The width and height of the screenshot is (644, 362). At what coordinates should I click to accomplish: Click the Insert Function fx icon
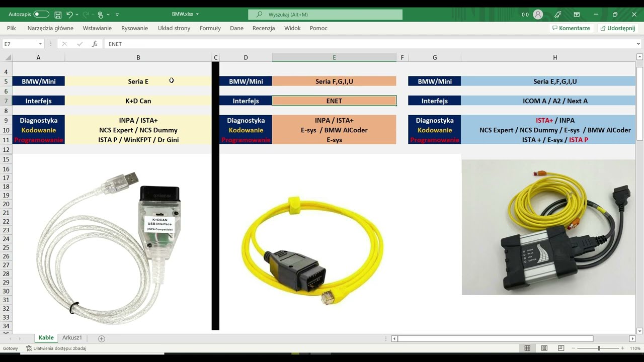pos(95,44)
